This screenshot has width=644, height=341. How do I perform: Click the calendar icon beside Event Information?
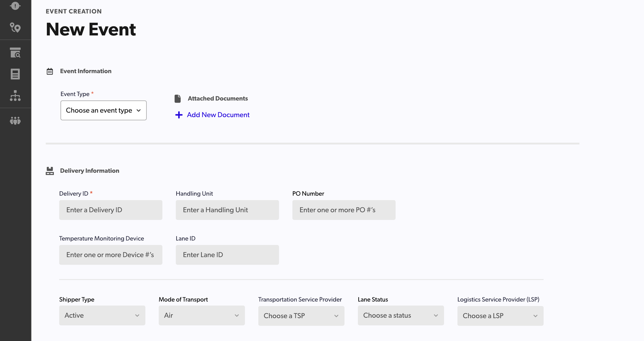(x=50, y=71)
